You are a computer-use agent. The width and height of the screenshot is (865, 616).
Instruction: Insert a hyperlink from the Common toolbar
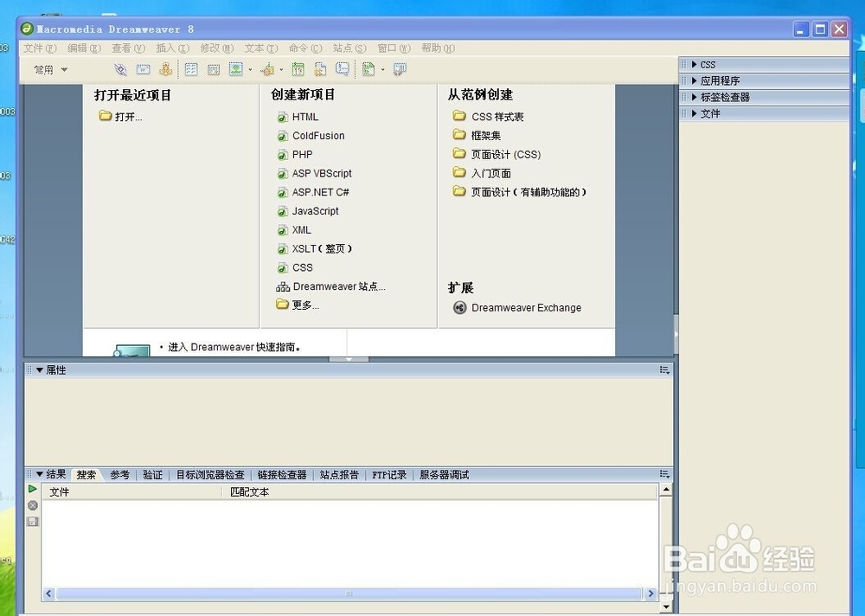(x=120, y=69)
